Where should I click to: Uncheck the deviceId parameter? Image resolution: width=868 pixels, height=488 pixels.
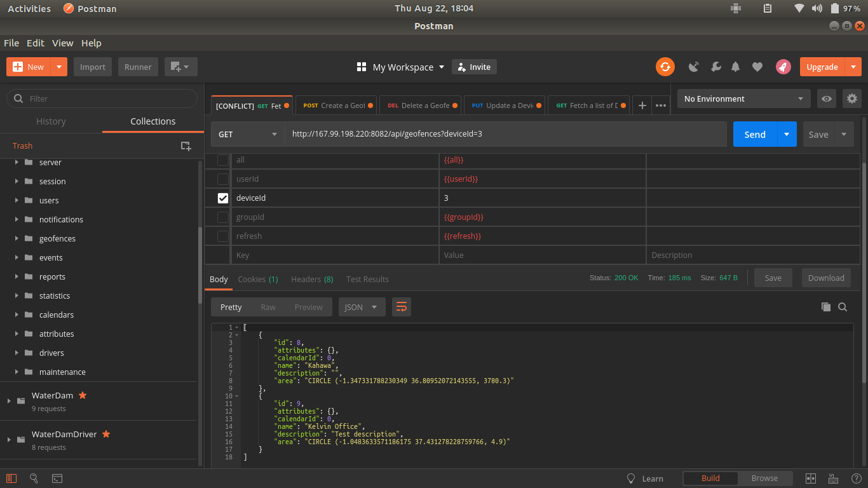coord(223,198)
